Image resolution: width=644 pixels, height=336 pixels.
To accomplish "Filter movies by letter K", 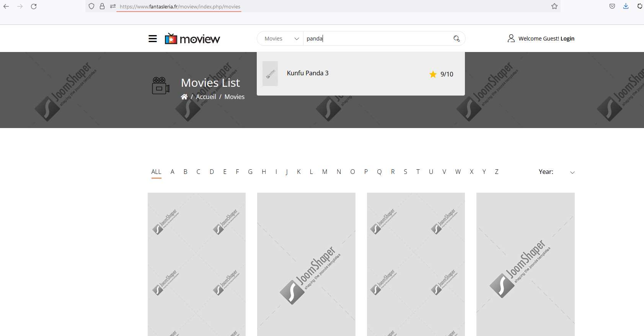I will click(298, 172).
